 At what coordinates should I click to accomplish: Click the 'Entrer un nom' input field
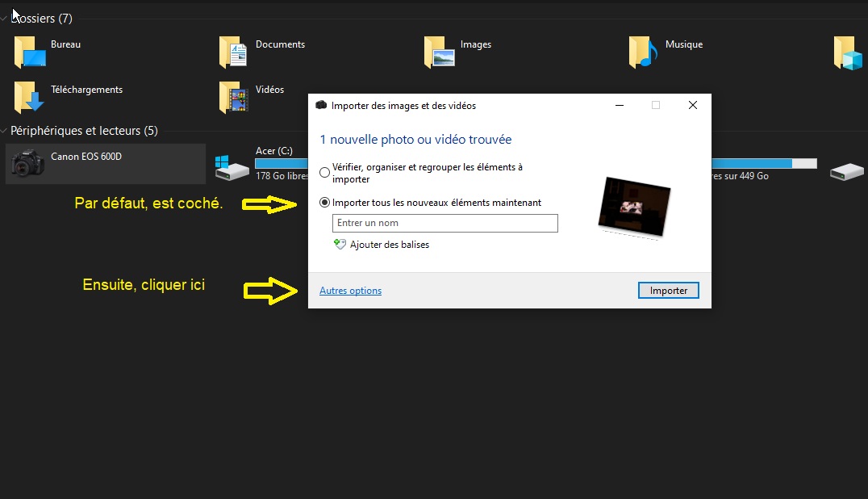[x=444, y=223]
